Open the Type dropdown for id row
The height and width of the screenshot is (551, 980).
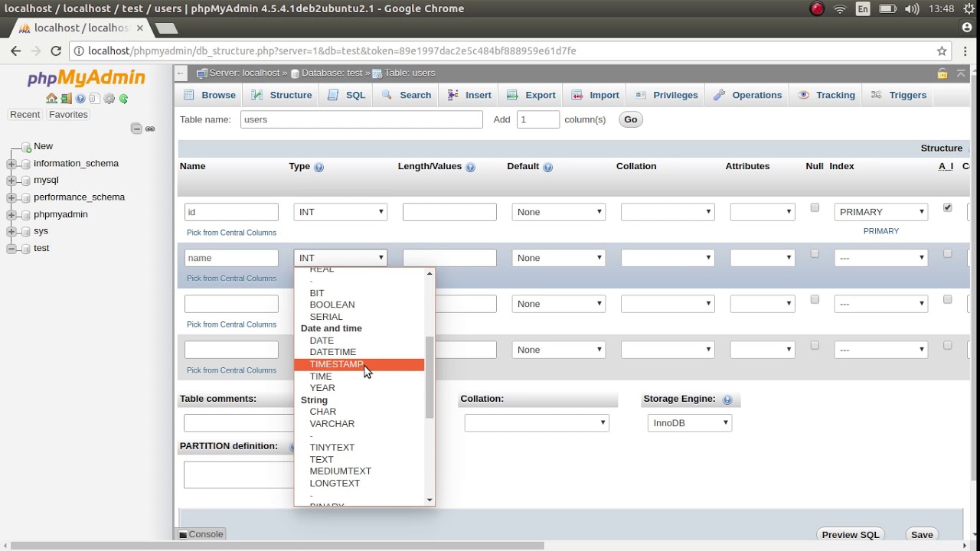(x=340, y=212)
